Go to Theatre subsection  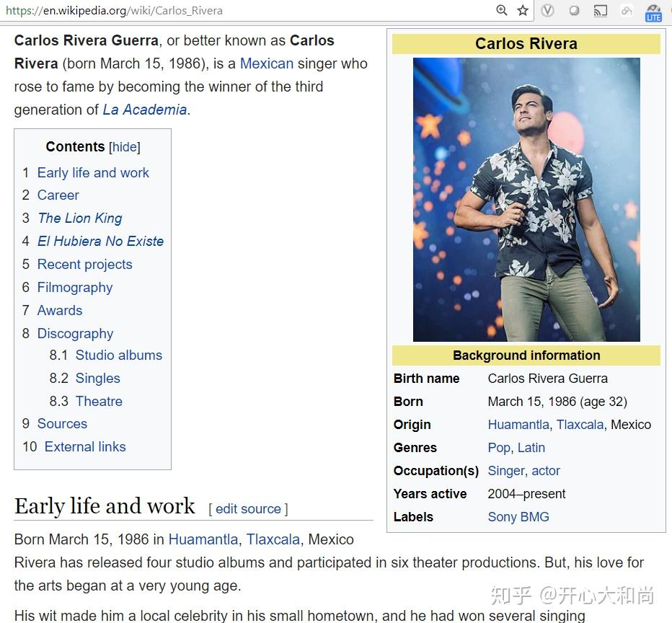tap(99, 402)
